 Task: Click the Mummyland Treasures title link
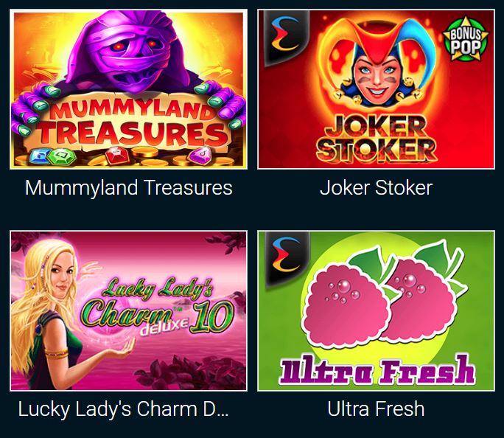[128, 187]
